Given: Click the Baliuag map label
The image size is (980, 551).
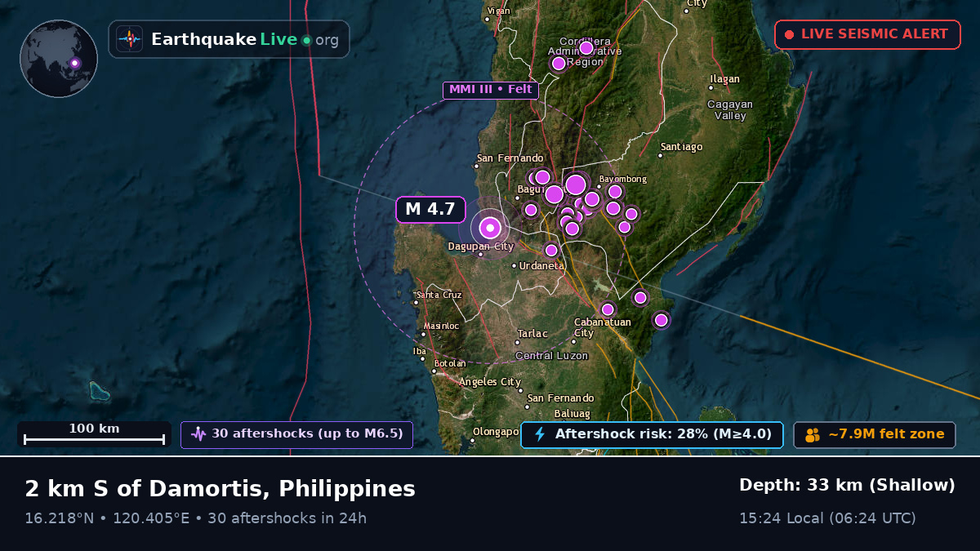Looking at the screenshot, I should (572, 414).
